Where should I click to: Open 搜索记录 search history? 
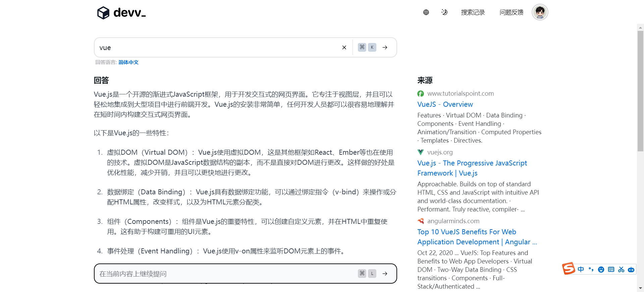(x=473, y=12)
